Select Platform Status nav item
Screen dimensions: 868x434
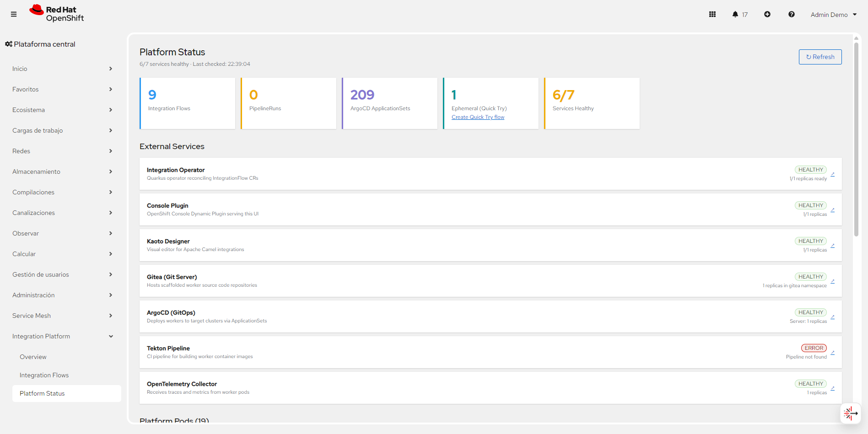pyautogui.click(x=67, y=393)
